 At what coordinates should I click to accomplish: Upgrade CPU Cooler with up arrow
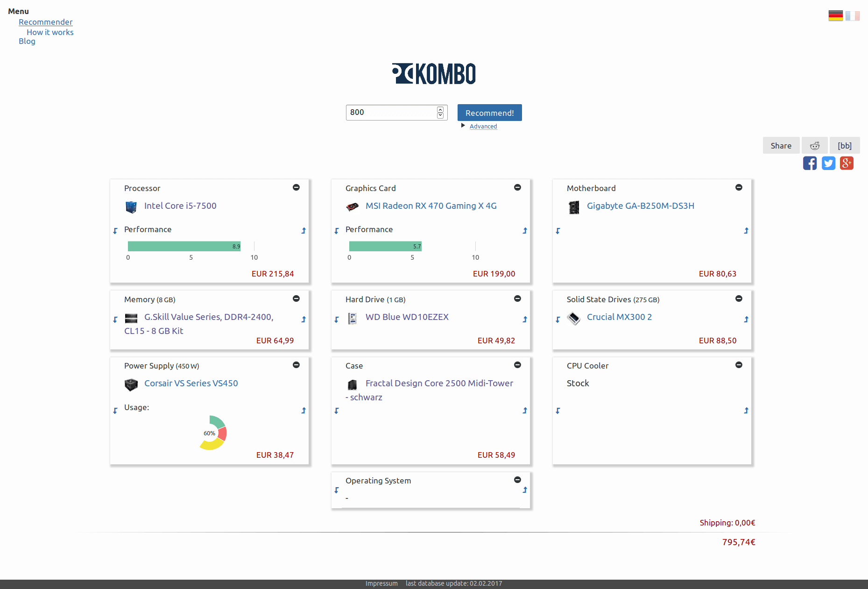pyautogui.click(x=746, y=411)
